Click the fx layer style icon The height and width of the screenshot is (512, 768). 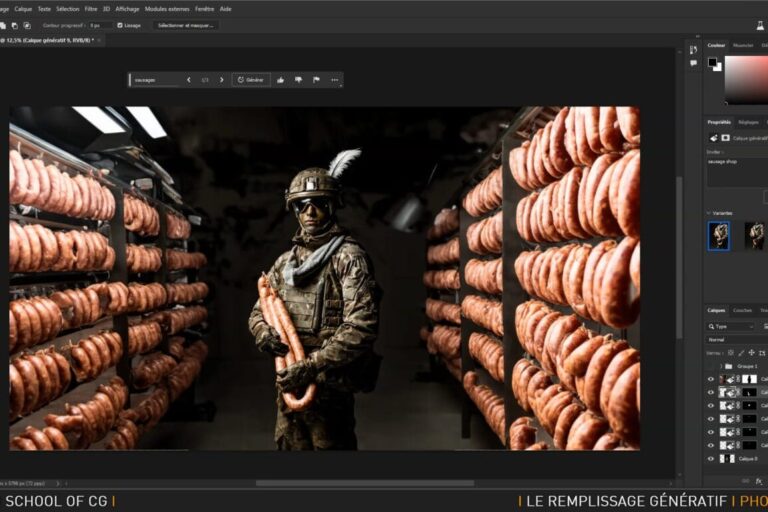pyautogui.click(x=759, y=482)
